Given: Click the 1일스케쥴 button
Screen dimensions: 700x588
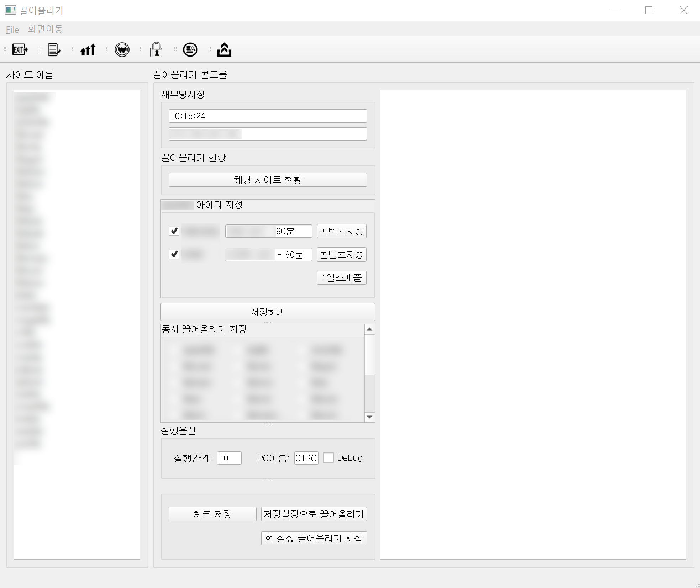Looking at the screenshot, I should [x=342, y=278].
